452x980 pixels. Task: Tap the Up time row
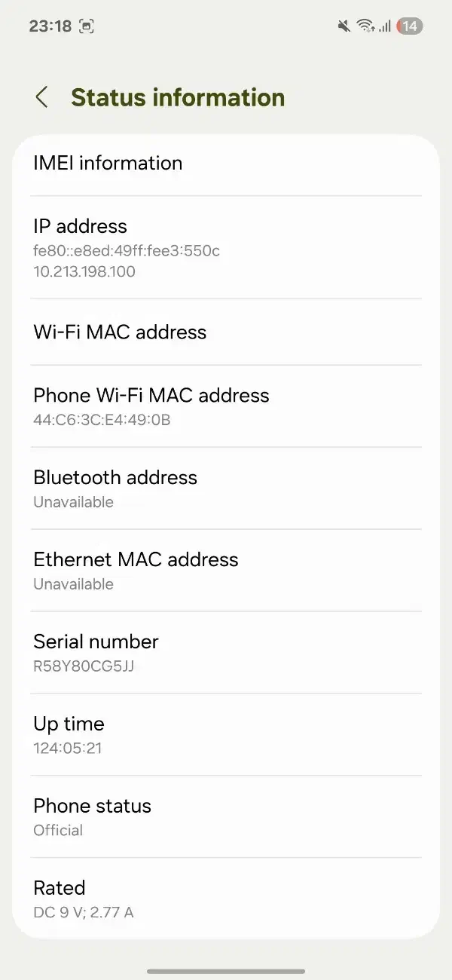click(x=226, y=735)
